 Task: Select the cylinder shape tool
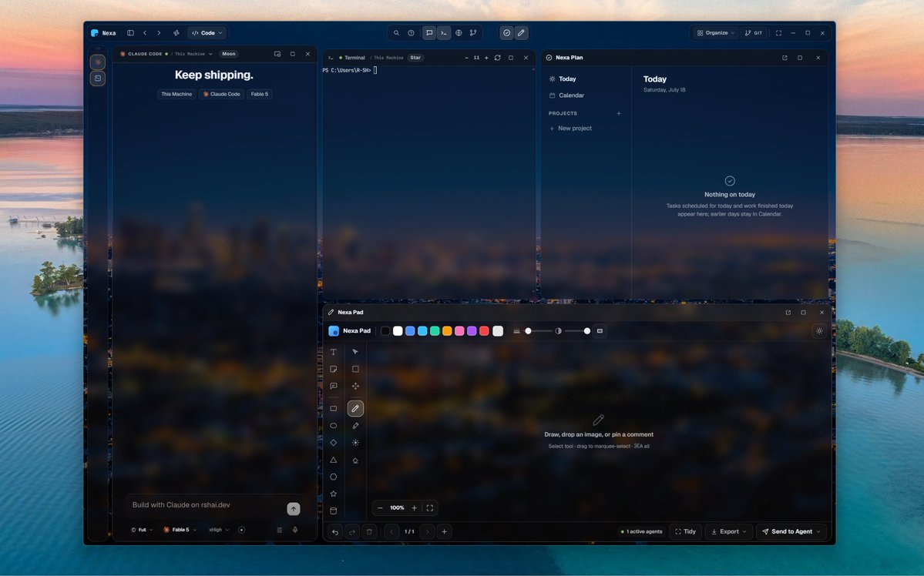pyautogui.click(x=334, y=511)
